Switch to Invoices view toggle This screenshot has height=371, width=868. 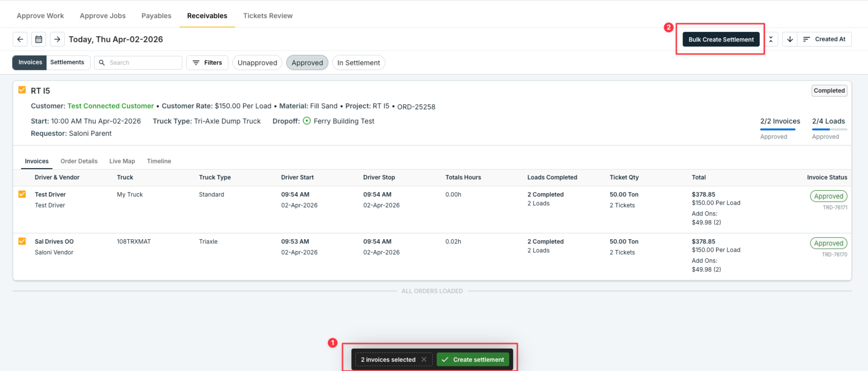(30, 63)
